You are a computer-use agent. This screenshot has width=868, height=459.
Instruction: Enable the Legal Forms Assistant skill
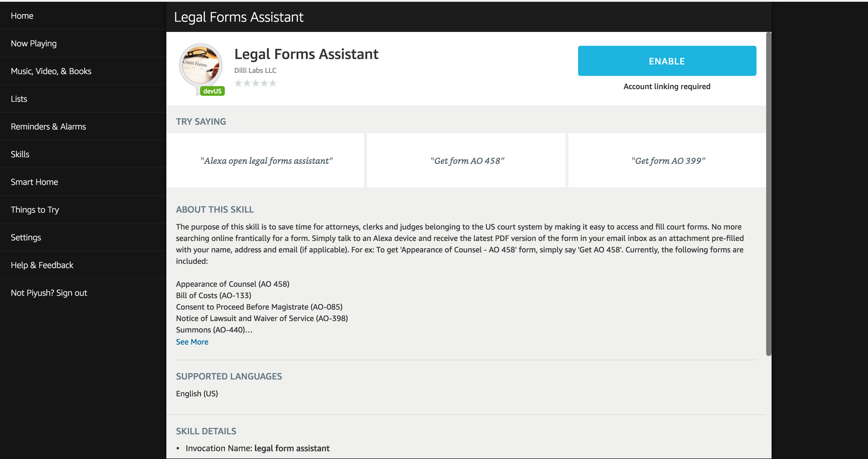(666, 61)
